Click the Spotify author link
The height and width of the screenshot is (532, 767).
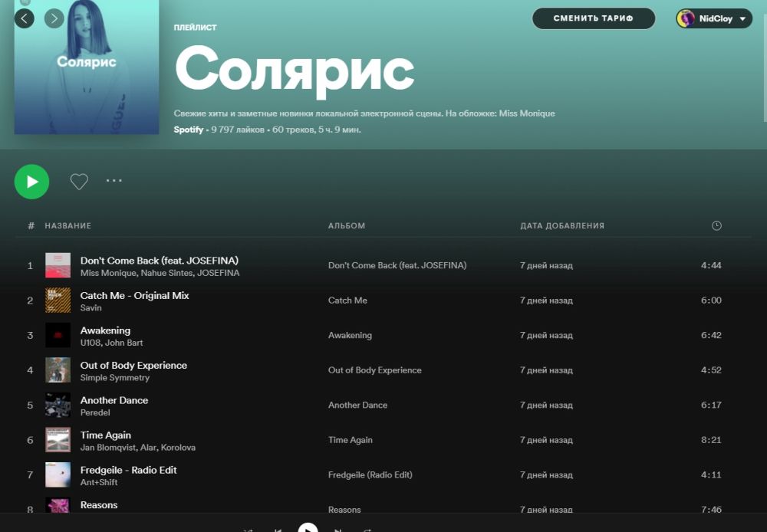click(189, 130)
